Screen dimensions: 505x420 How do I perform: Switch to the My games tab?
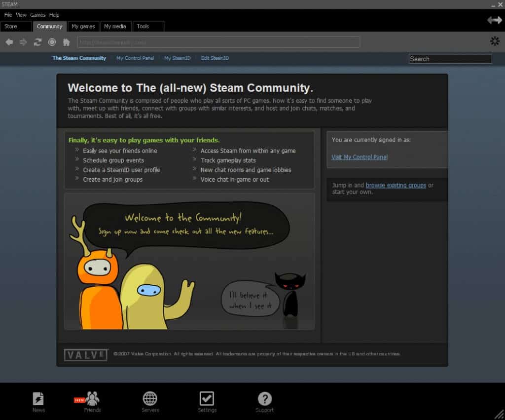coord(83,27)
